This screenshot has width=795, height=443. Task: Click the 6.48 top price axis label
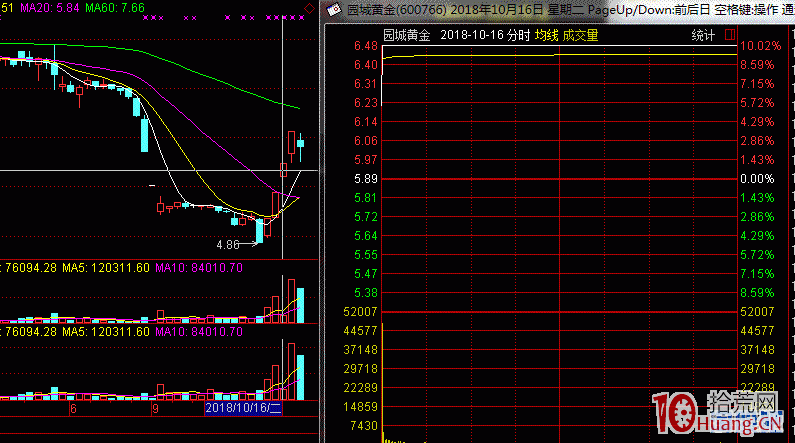[x=366, y=46]
